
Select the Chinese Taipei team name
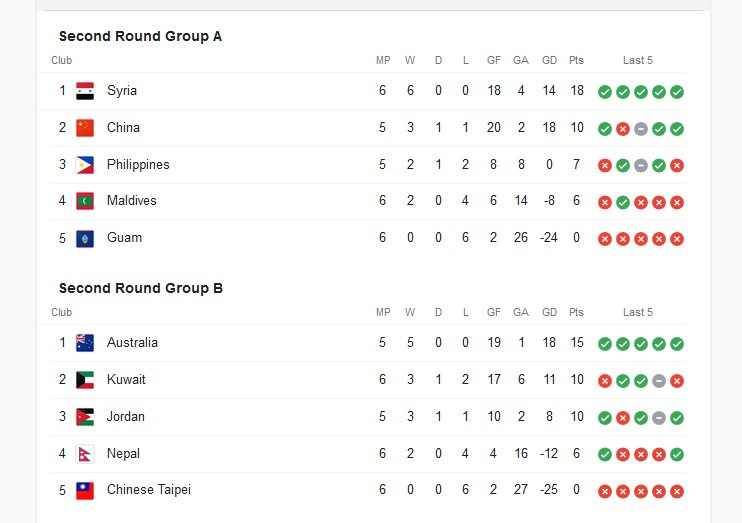(149, 490)
